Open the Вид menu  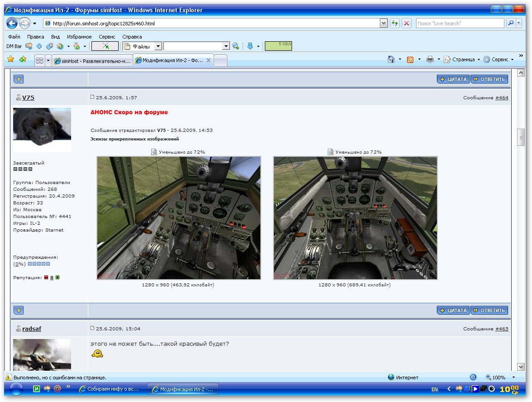pos(55,37)
